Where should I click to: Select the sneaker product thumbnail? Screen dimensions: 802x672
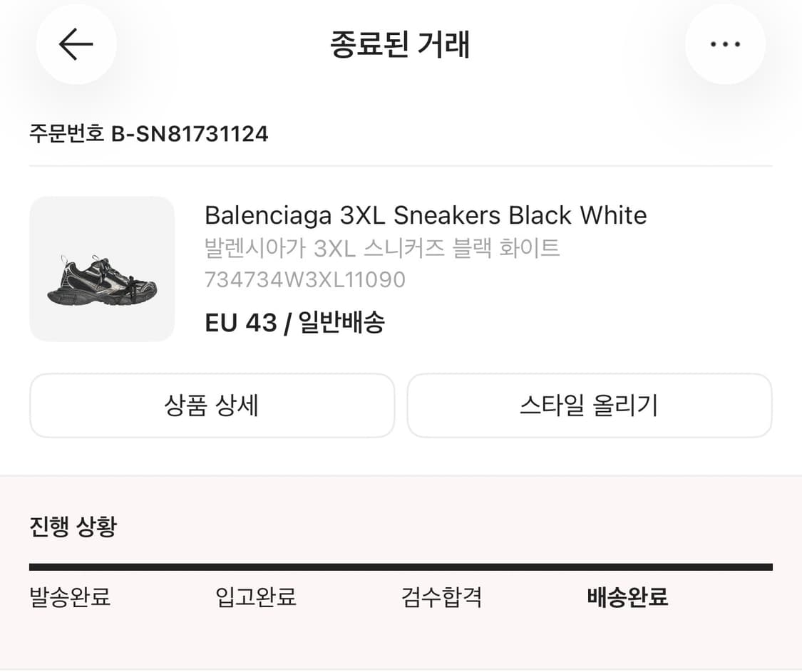click(x=101, y=269)
